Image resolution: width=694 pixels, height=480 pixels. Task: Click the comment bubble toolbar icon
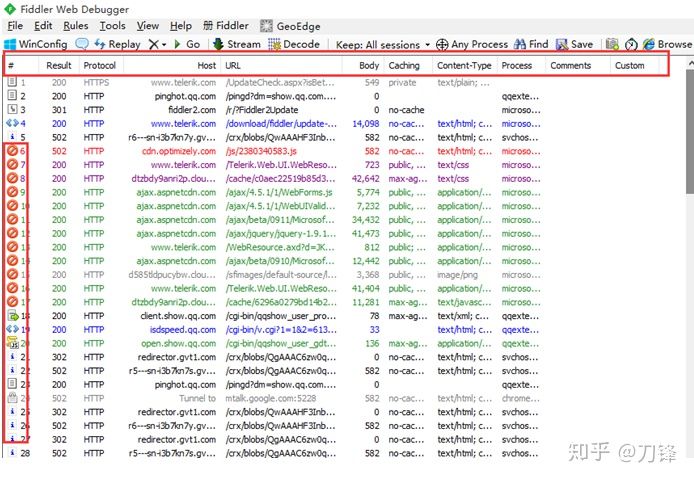click(x=82, y=44)
